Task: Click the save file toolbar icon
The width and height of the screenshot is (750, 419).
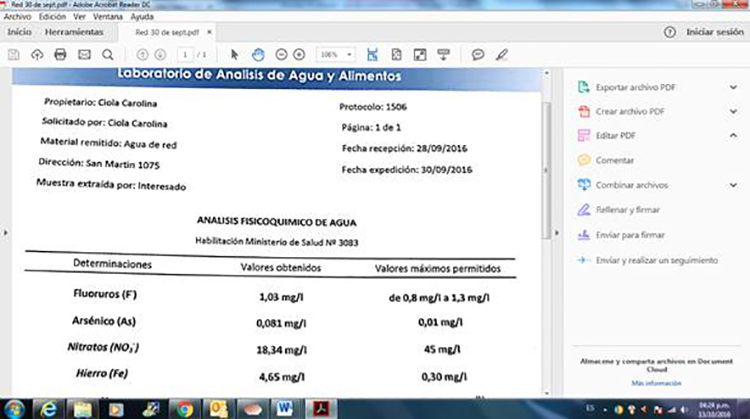Action: point(13,55)
